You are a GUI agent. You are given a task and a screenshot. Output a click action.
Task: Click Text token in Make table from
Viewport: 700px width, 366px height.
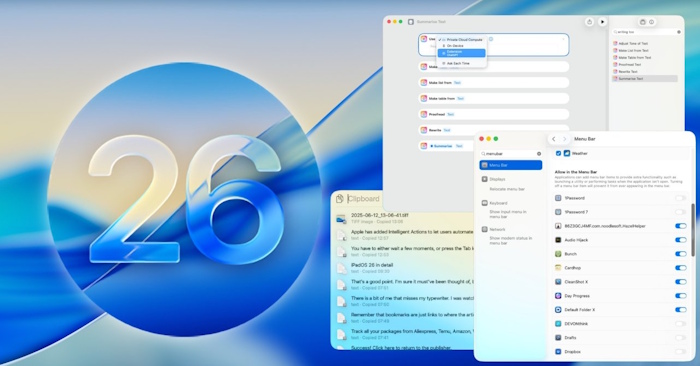point(461,99)
